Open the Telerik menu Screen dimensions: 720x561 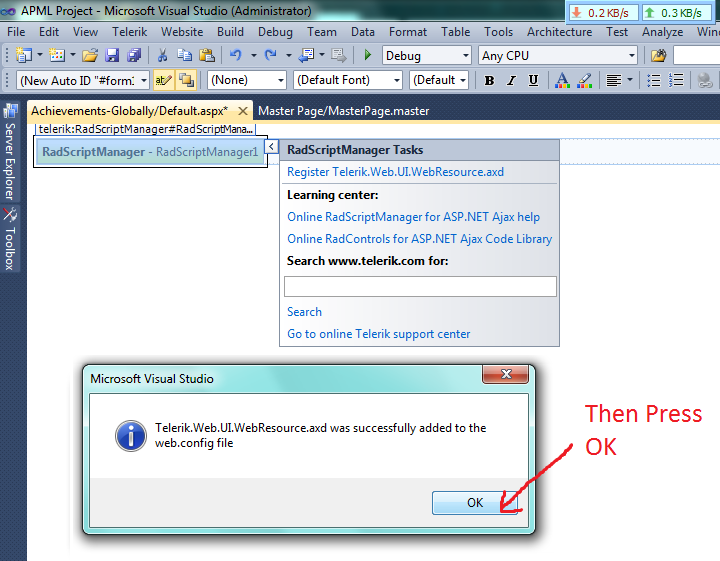tap(129, 32)
